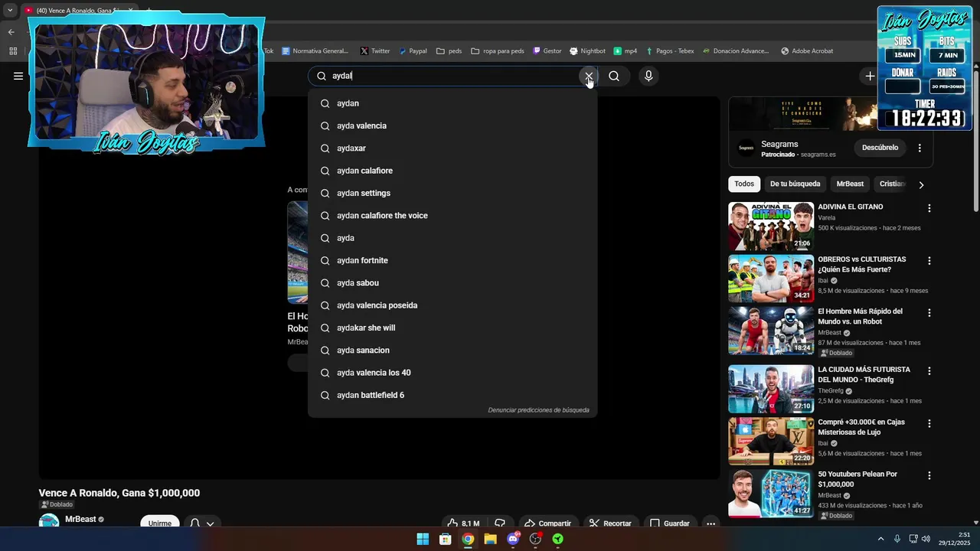Open the YouTube hamburger guide menu
The width and height of the screenshot is (980, 551).
coord(18,76)
